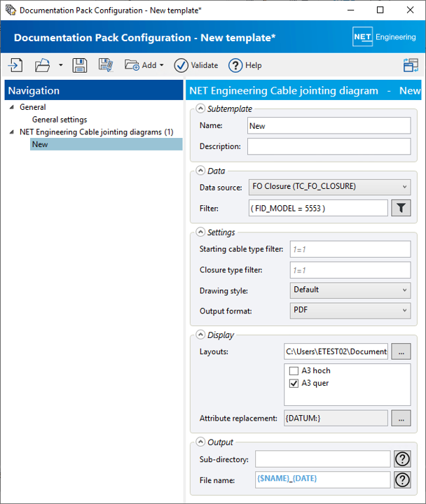
Task: Uncheck the A3 quer layout checkbox
Action: tap(293, 383)
